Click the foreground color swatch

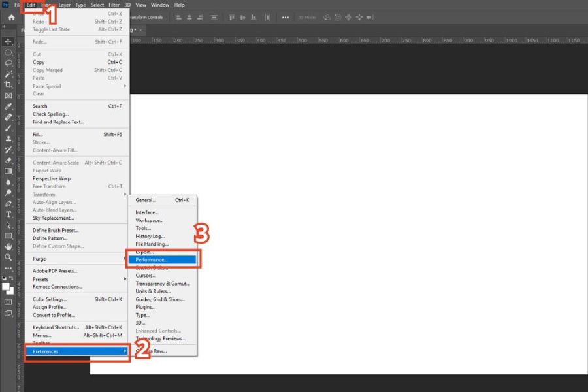click(x=7, y=286)
